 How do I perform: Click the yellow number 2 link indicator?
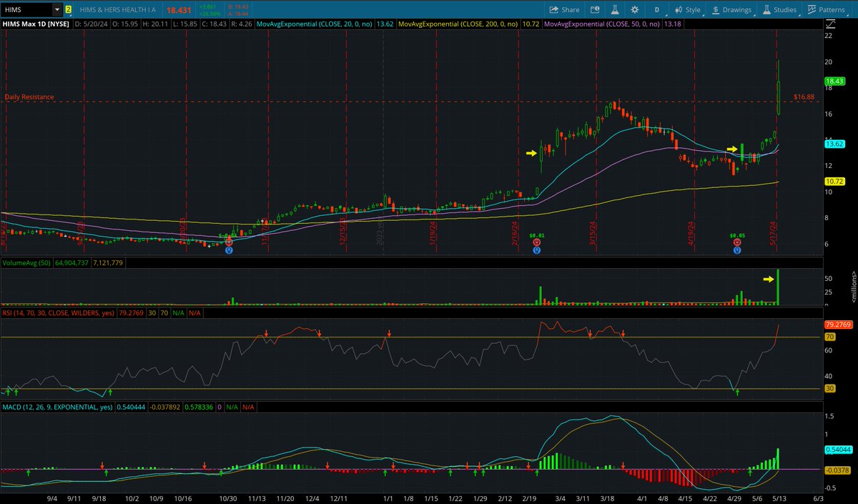tap(68, 10)
